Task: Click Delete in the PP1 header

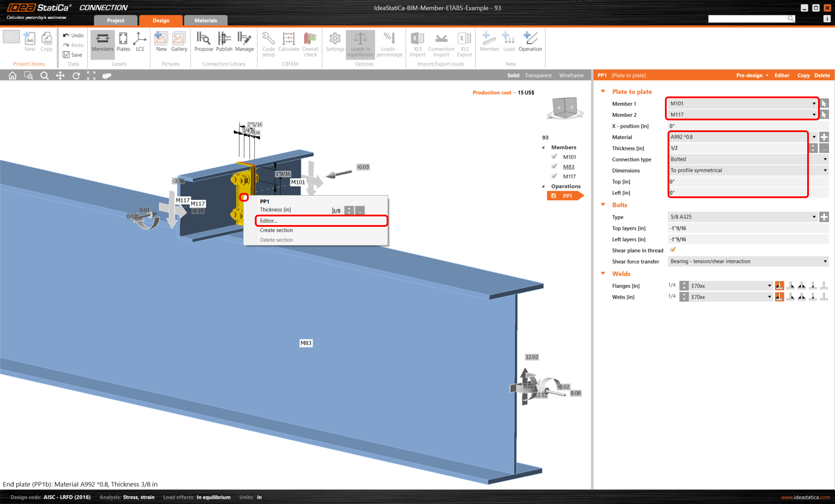Action: coord(822,76)
